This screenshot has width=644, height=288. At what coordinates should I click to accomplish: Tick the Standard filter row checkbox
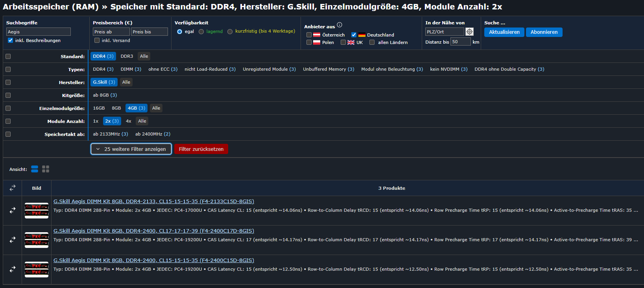[x=8, y=57]
